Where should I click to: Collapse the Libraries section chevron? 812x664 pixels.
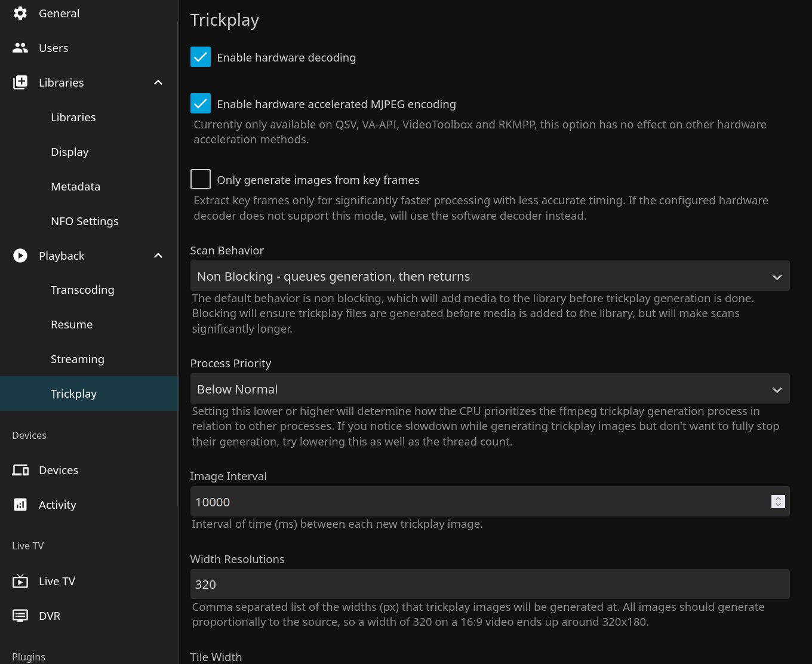pos(158,82)
